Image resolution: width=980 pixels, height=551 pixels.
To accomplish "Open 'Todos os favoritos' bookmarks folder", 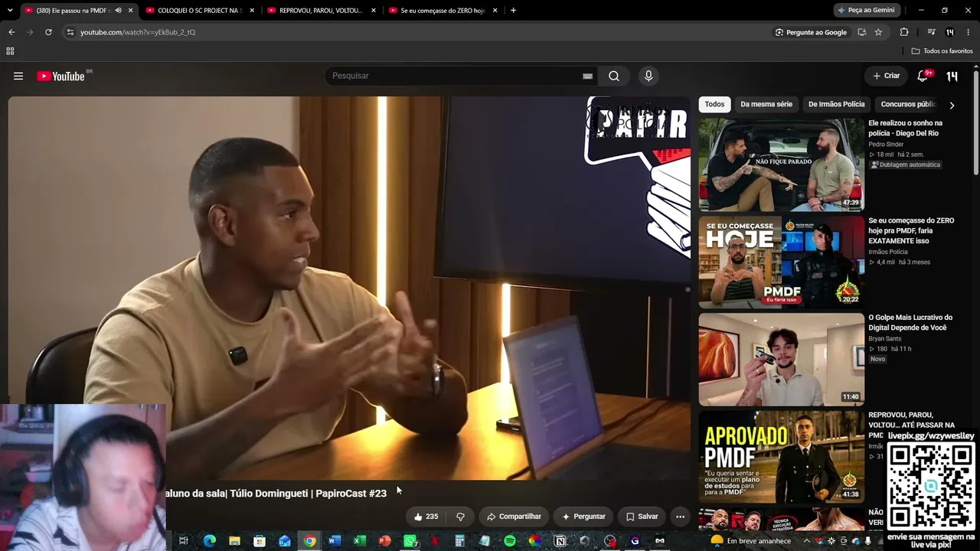I will point(942,51).
